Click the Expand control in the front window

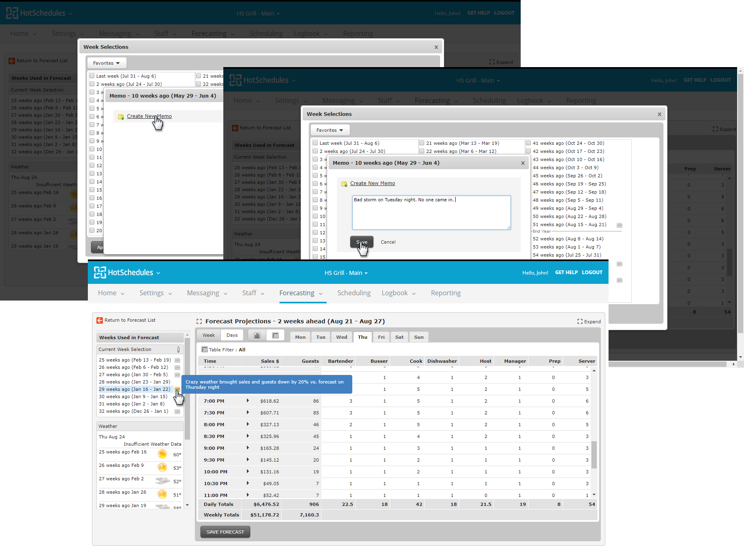click(x=589, y=322)
